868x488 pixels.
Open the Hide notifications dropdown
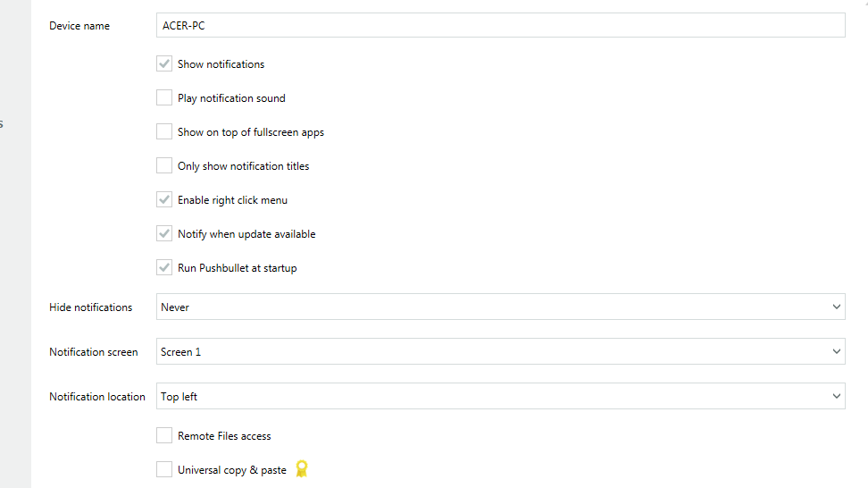(x=500, y=307)
